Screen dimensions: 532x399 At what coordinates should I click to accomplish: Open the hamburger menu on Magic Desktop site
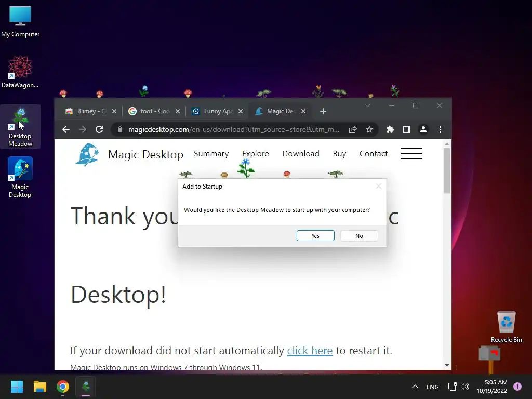(x=411, y=153)
